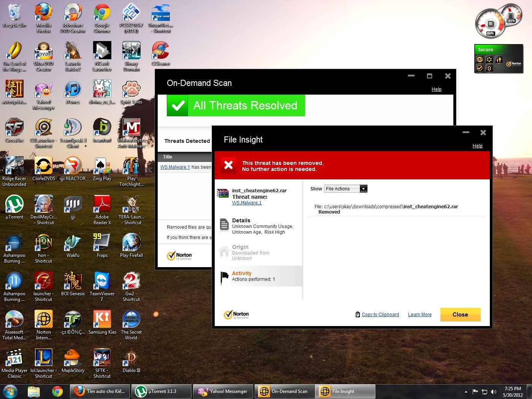
Task: Open CCleaner desktop shortcut
Action: (x=160, y=53)
